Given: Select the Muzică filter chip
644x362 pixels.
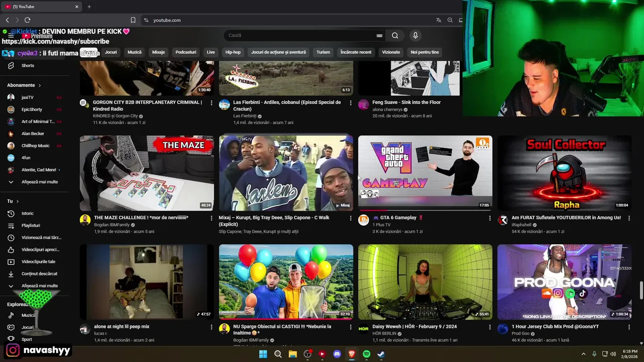Looking at the screenshot, I should (134, 52).
